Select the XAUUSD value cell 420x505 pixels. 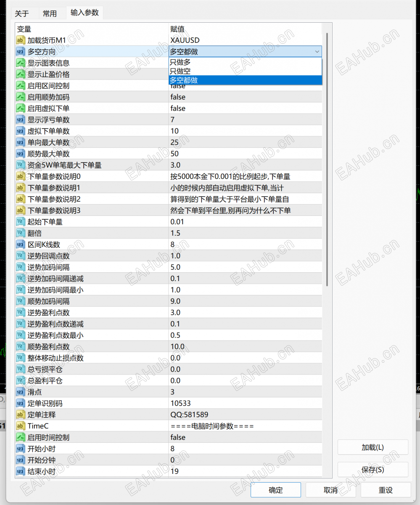pyautogui.click(x=245, y=40)
